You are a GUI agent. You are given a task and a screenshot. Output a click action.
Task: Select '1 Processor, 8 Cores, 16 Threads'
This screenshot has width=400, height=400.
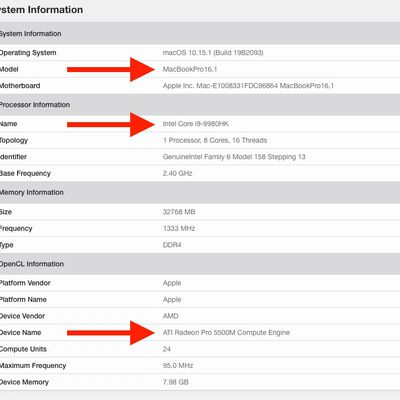[x=215, y=140]
